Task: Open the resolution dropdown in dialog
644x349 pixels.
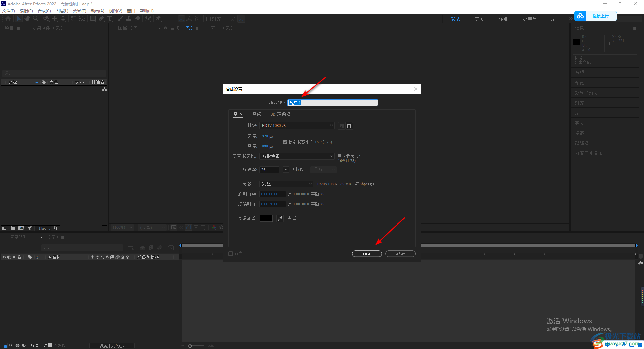Action: pos(286,184)
